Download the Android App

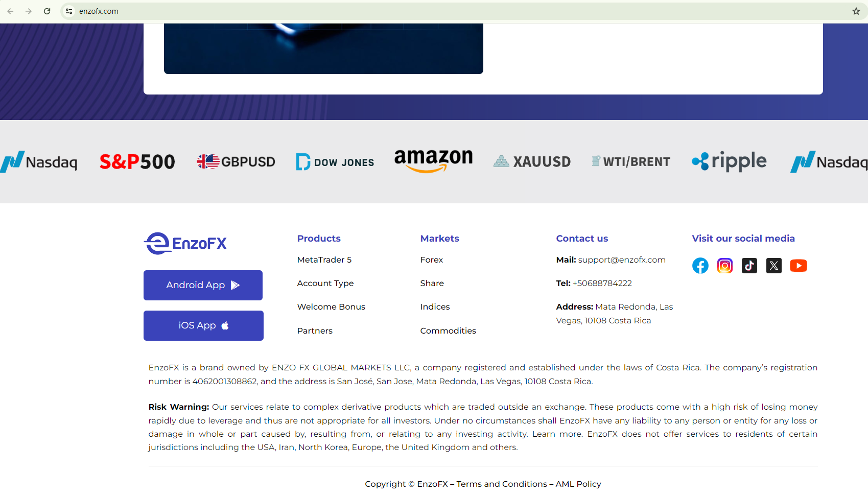(x=203, y=285)
